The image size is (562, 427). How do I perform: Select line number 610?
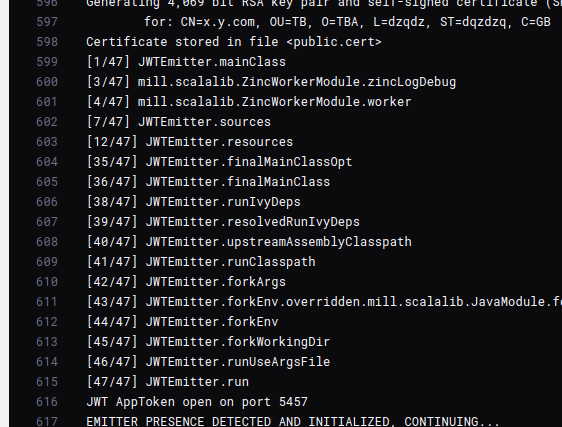coord(47,281)
